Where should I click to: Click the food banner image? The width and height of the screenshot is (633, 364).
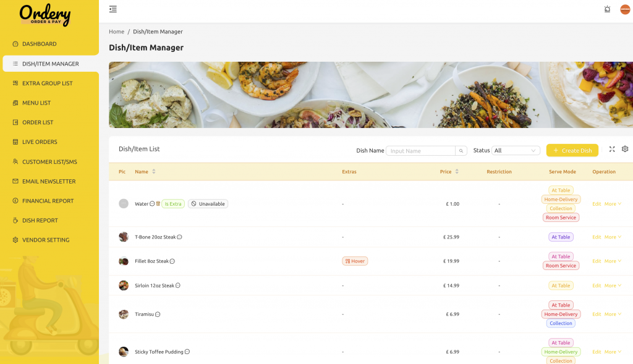371,95
